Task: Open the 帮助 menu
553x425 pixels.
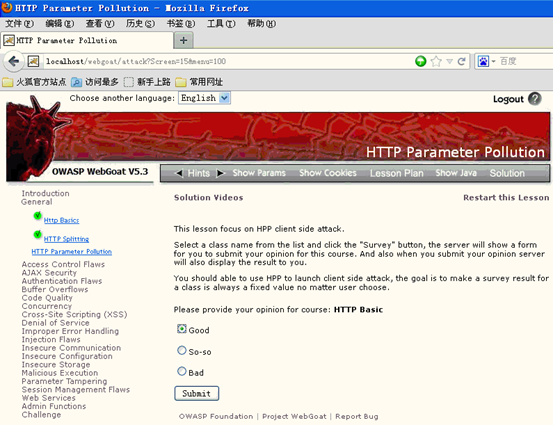Action: pyautogui.click(x=261, y=24)
